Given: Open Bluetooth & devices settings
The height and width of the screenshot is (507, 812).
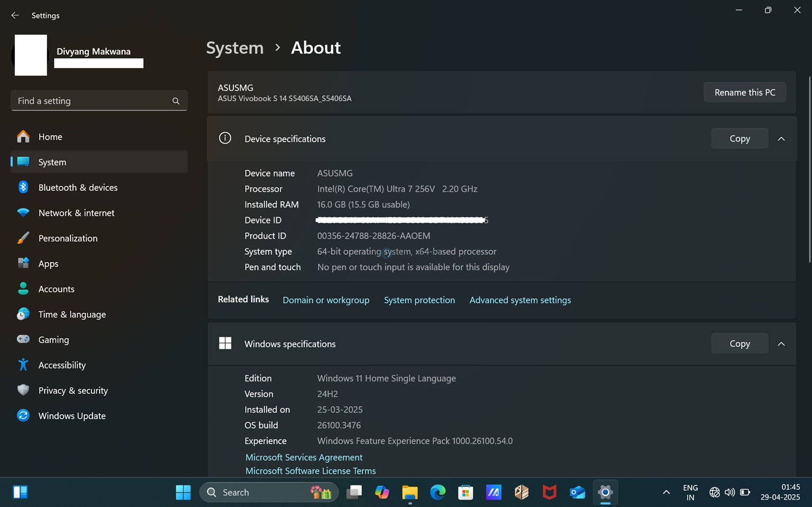Looking at the screenshot, I should 99,187.
